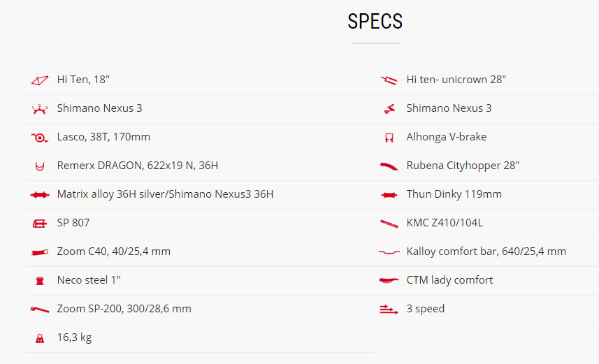Click the seatpost icon beside Zoom SP-200
Image resolution: width=599 pixels, height=364 pixels.
tap(40, 310)
